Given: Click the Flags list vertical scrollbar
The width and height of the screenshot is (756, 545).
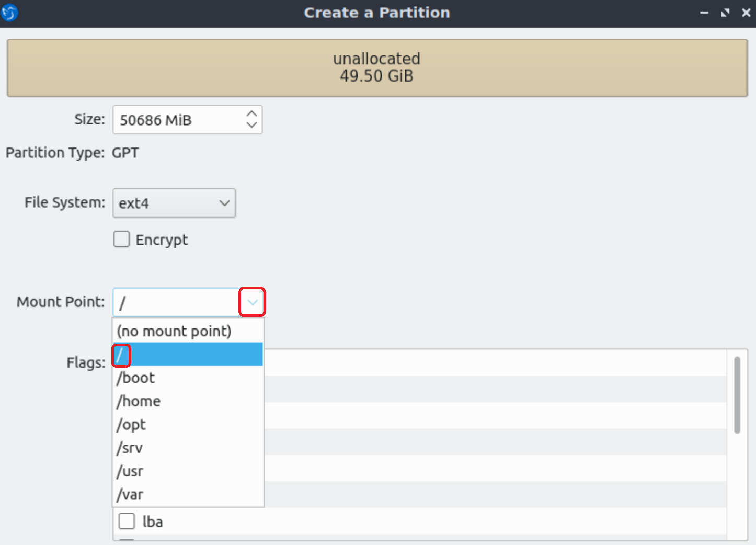Looking at the screenshot, I should coord(737,395).
